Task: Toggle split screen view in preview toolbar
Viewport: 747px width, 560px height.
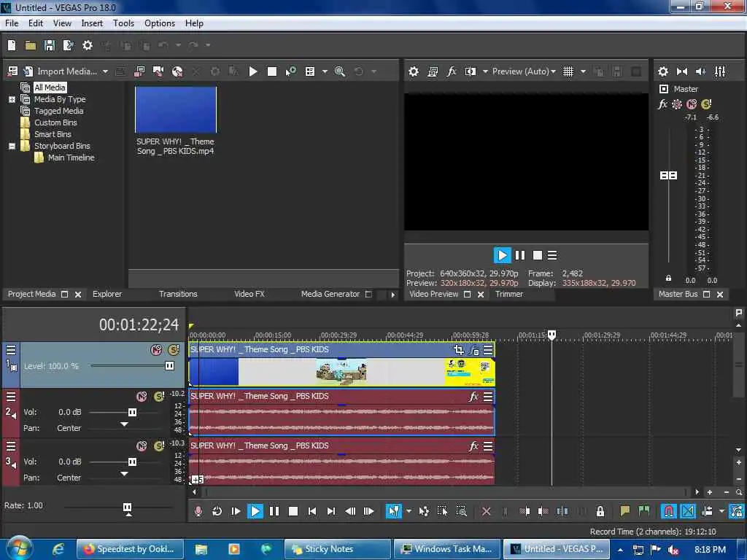Action: tap(471, 71)
